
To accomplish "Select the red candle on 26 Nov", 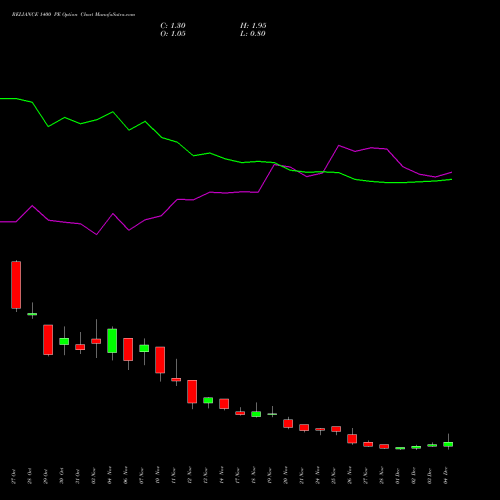I will click(x=352, y=439).
